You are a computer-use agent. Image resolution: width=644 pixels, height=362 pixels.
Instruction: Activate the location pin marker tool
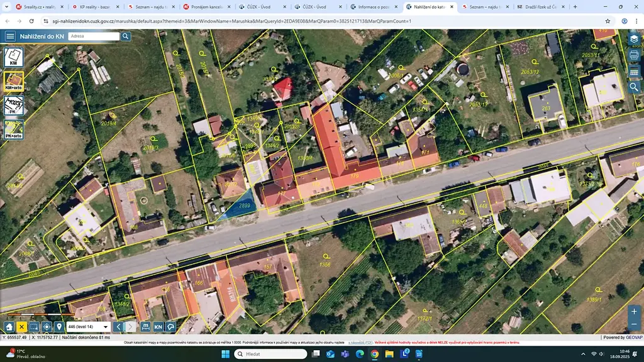click(x=59, y=327)
